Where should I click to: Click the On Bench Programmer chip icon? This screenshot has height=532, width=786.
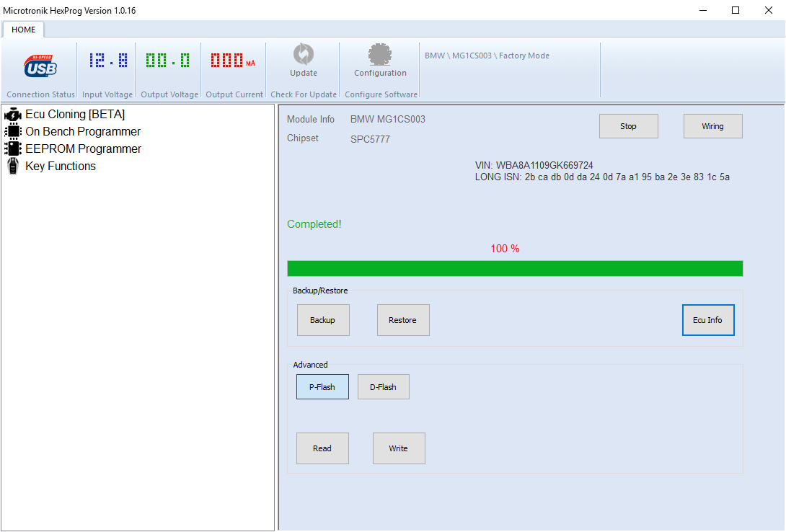point(13,132)
